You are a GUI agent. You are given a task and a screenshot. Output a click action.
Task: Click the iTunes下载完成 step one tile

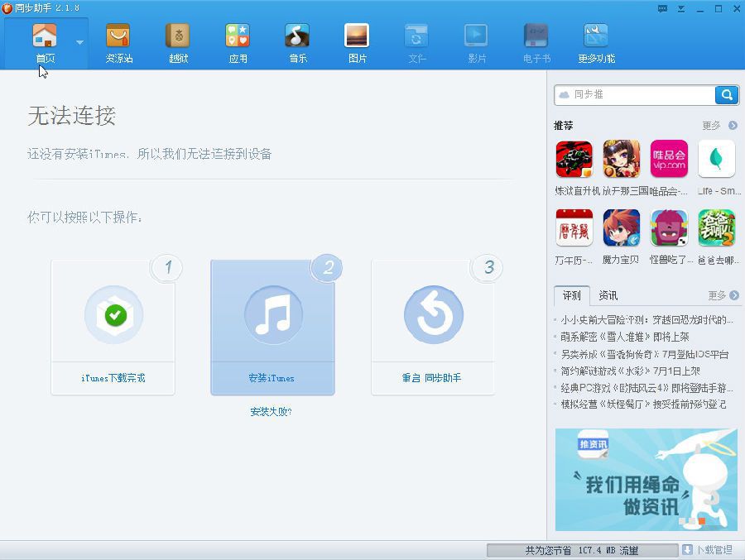tap(113, 328)
